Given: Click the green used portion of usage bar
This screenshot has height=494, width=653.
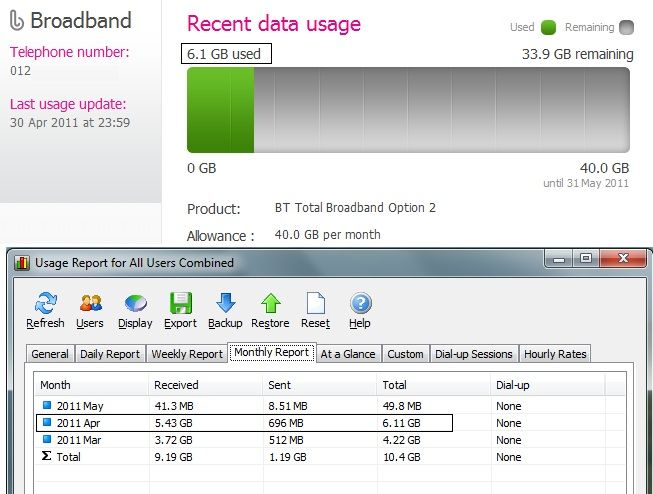Looking at the screenshot, I should tap(220, 110).
